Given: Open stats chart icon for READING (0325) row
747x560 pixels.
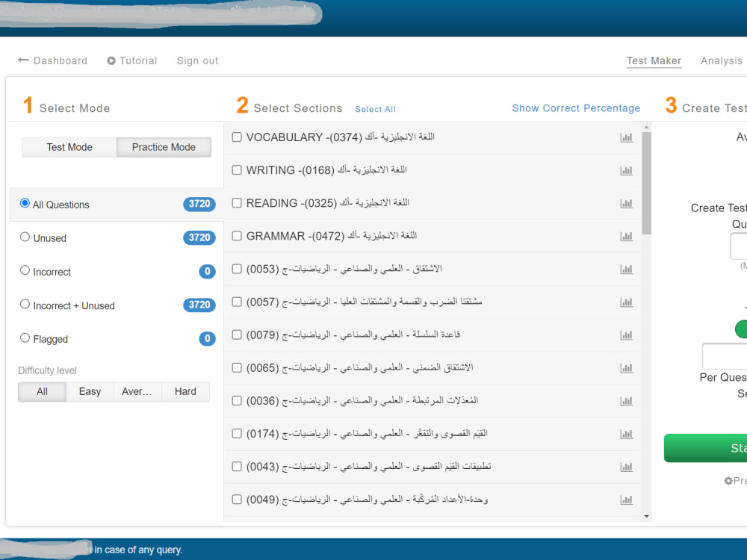Looking at the screenshot, I should pos(627,203).
